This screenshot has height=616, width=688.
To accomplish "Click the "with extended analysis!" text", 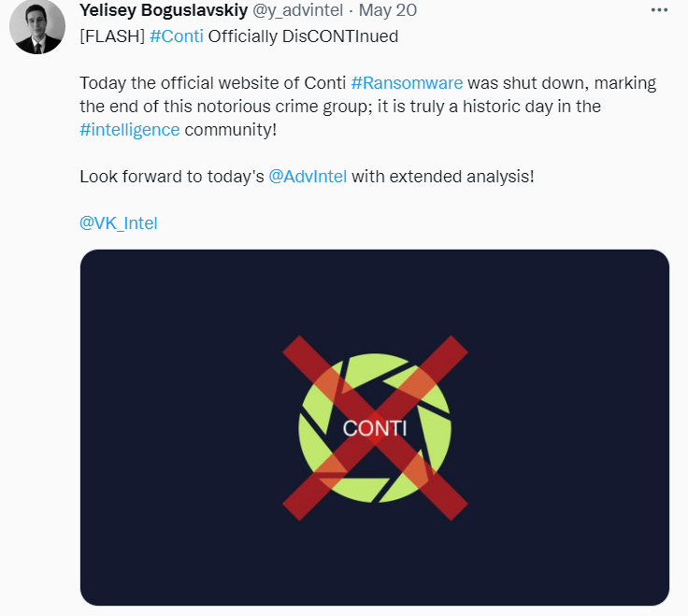I will pyautogui.click(x=442, y=176).
